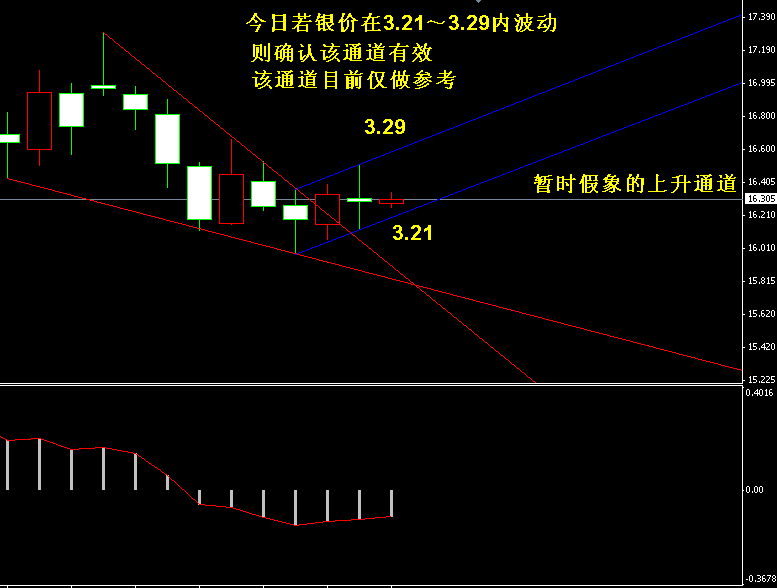Click the divider between chart and indicator panel
The image size is (777, 588).
coord(370,385)
